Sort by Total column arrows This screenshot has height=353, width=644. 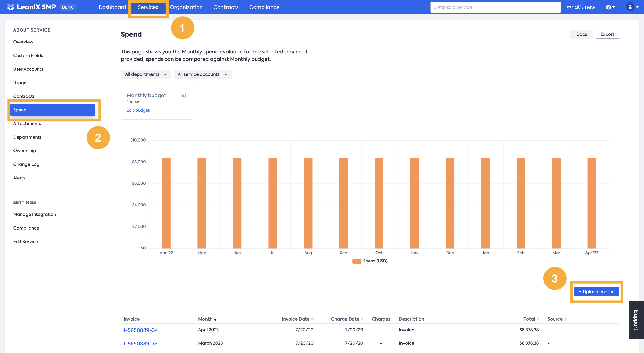click(538, 319)
